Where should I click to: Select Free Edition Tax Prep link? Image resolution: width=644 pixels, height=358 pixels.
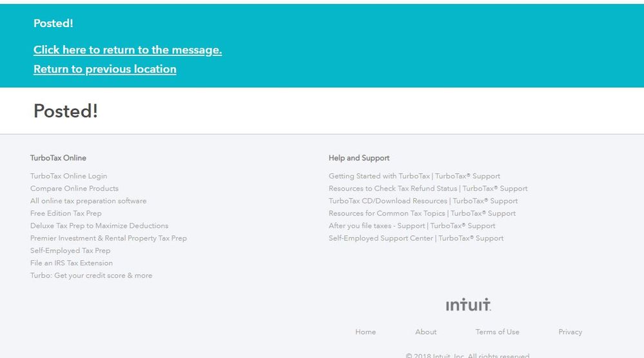66,213
